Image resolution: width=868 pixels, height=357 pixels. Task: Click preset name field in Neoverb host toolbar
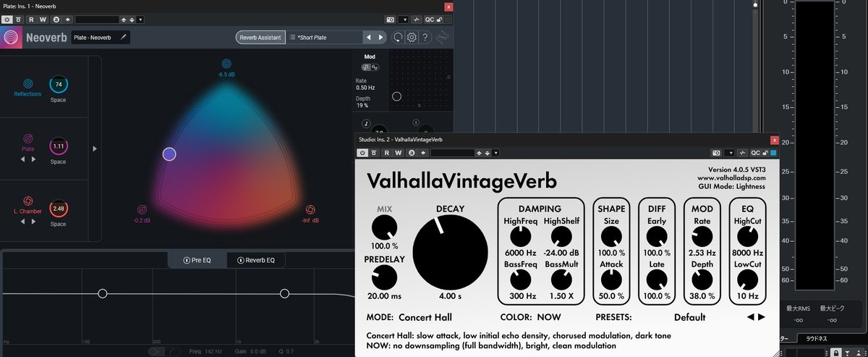coord(97,19)
